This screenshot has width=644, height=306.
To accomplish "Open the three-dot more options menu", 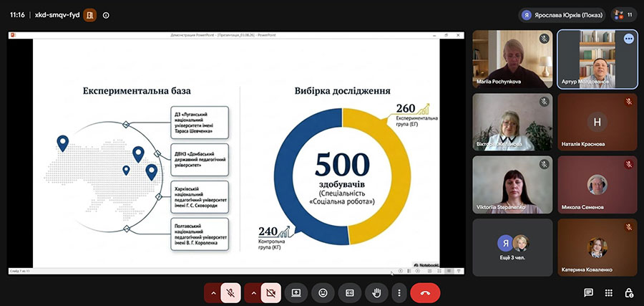I will pos(399,293).
